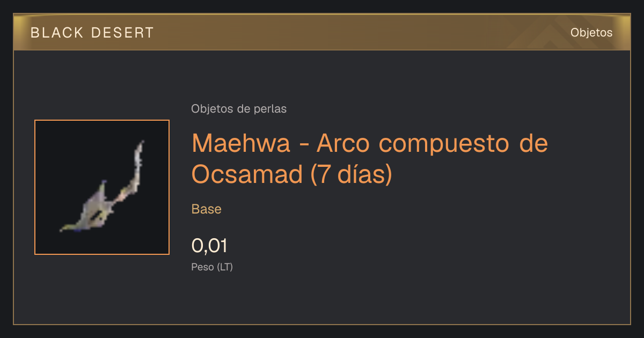Viewport: 644px width, 338px height.
Task: Click the Maehwa bow item icon
Action: [103, 187]
